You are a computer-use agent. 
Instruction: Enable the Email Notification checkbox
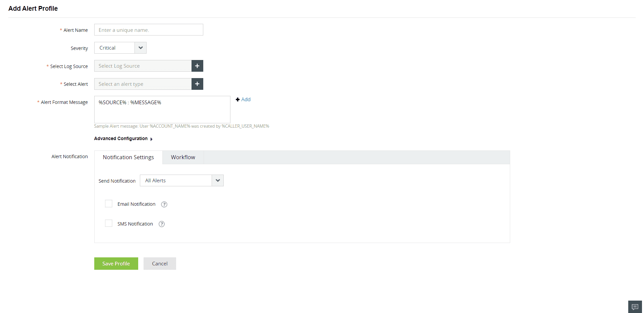pos(109,204)
